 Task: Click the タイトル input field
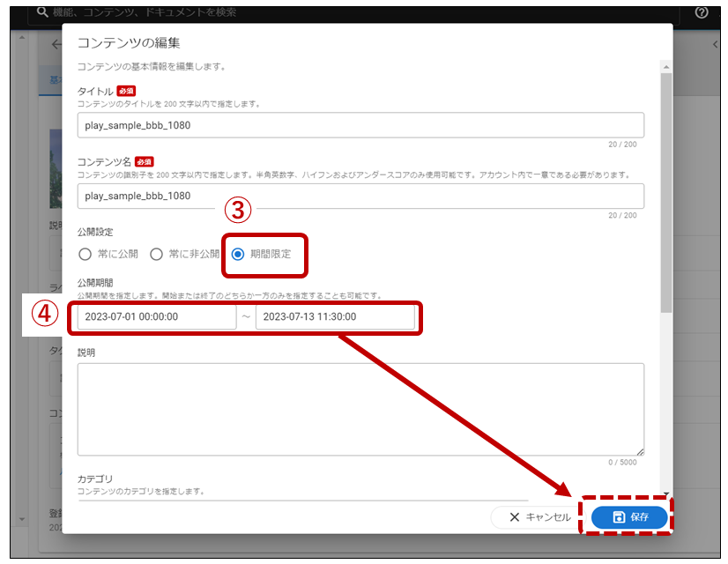click(x=360, y=125)
